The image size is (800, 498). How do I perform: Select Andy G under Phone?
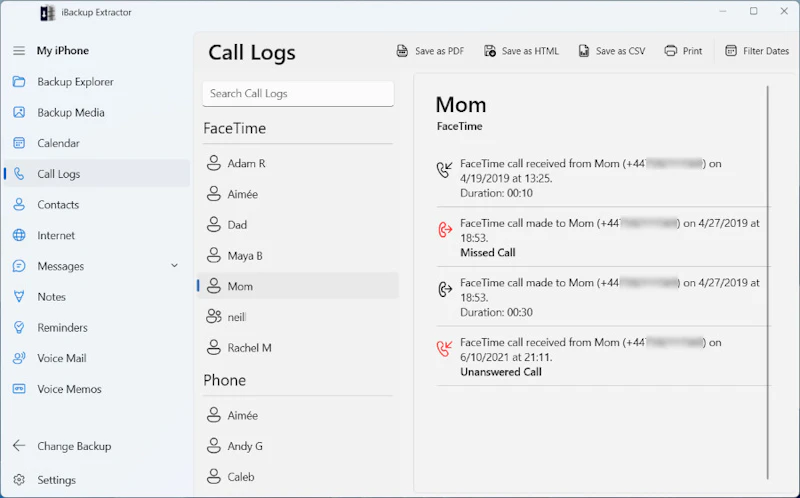pos(298,446)
